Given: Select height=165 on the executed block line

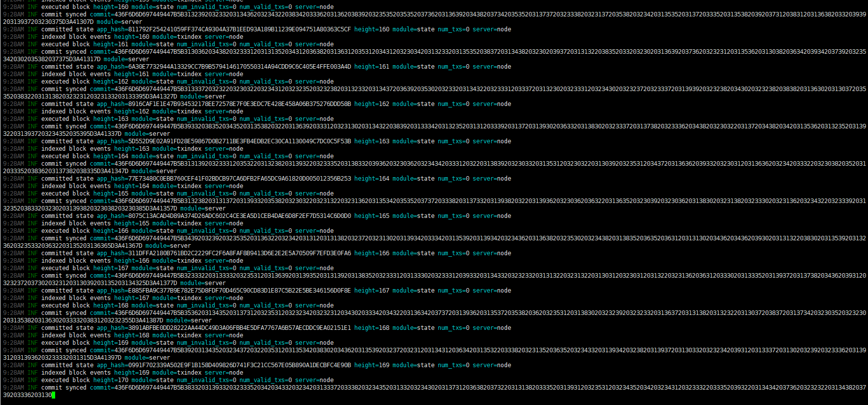Looking at the screenshot, I should tap(111, 194).
